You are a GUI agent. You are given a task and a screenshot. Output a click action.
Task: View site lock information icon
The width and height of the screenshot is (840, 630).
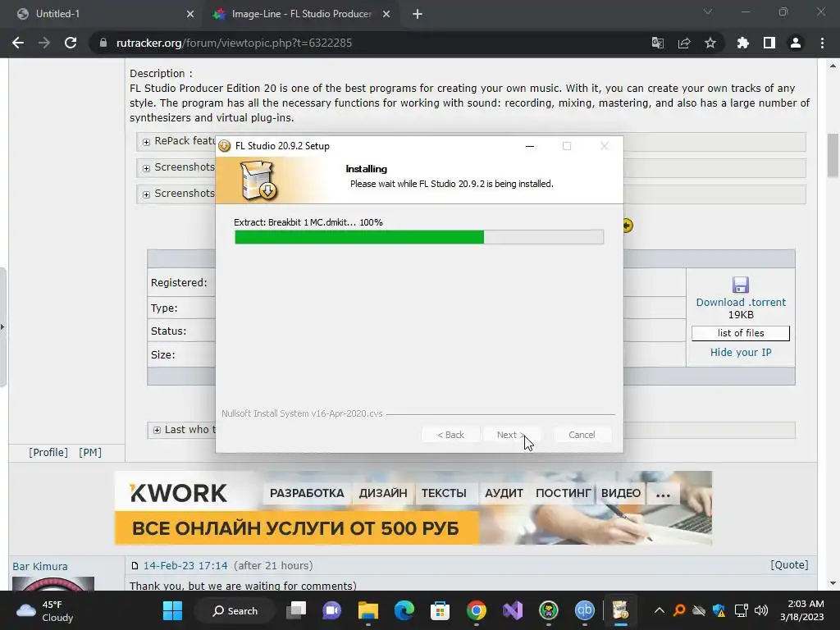click(x=103, y=43)
